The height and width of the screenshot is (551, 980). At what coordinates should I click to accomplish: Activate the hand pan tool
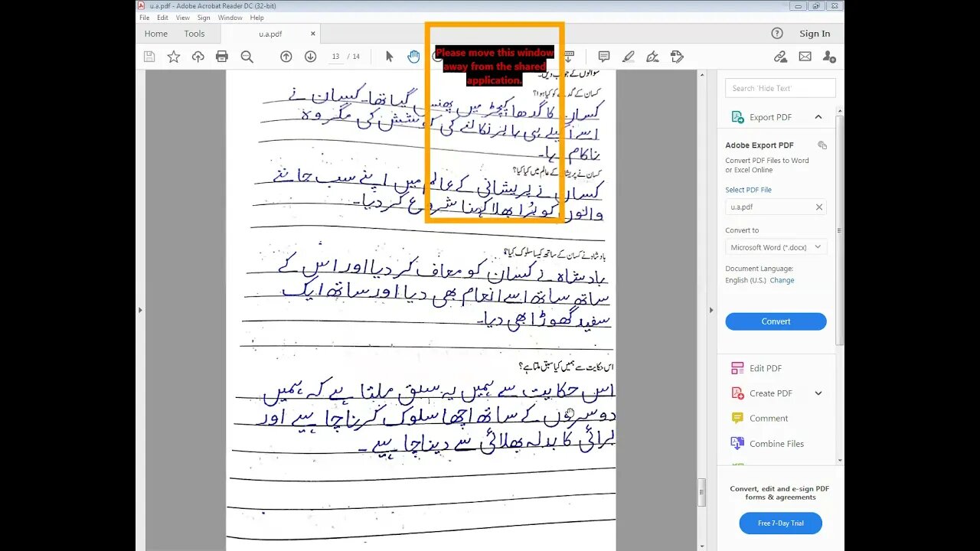413,57
